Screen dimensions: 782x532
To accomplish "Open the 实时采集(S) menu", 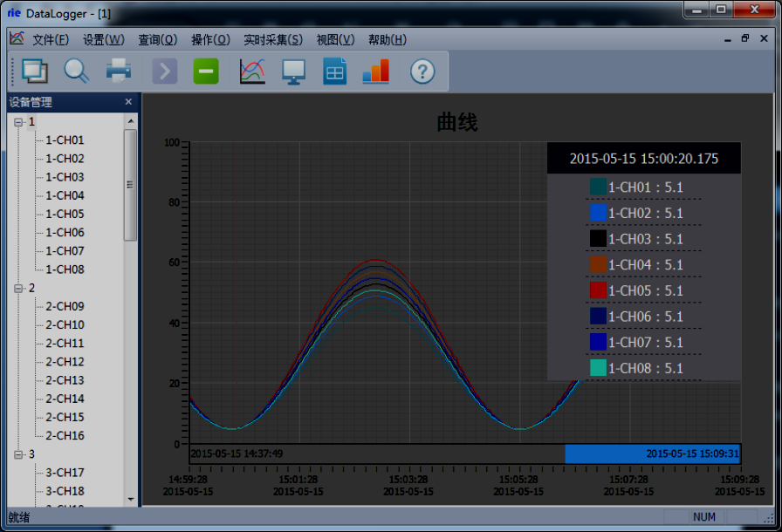I will tap(273, 39).
